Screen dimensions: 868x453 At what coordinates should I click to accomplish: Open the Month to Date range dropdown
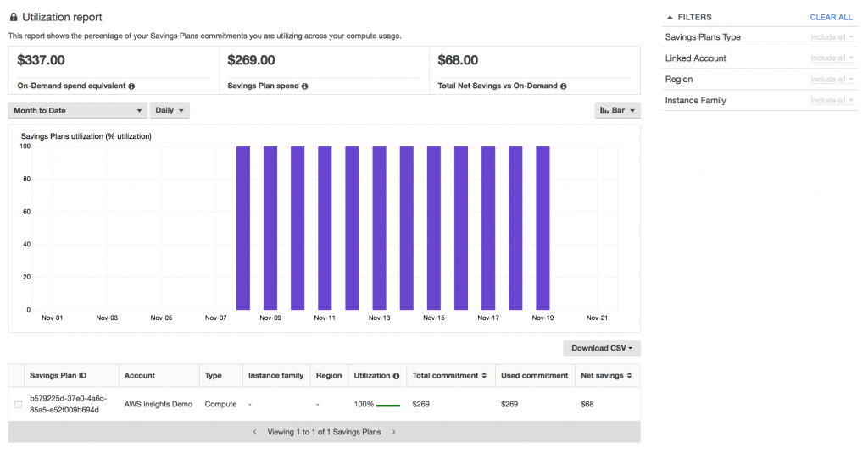click(77, 111)
